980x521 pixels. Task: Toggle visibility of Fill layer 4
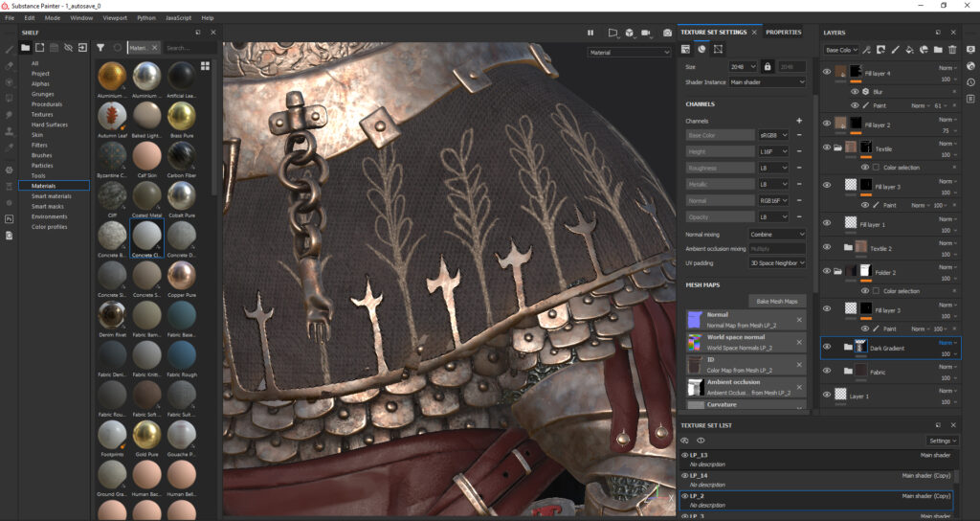827,71
